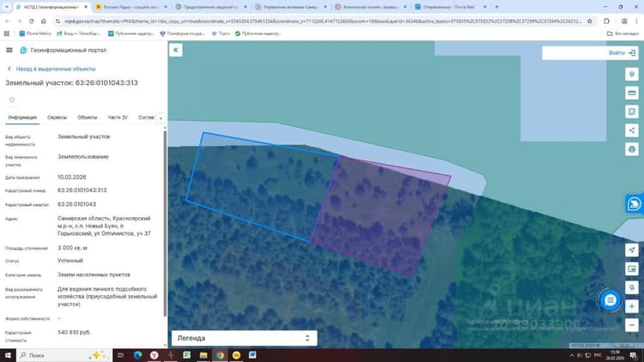Open Microsoft Edge from taskbar
Screen dimensions: 644x362
click(x=137, y=355)
